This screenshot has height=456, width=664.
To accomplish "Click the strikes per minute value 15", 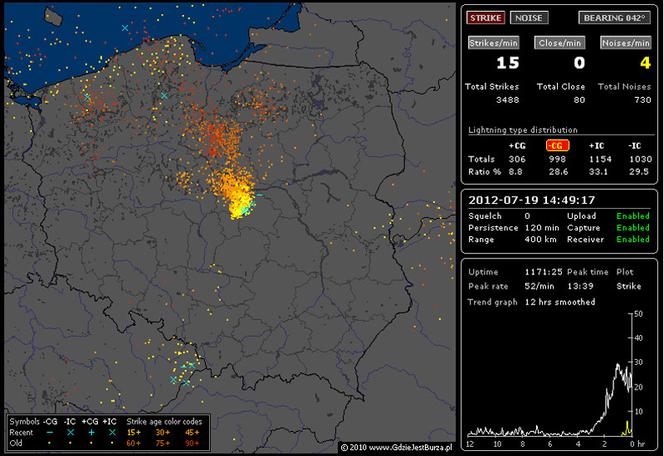I will click(x=507, y=63).
